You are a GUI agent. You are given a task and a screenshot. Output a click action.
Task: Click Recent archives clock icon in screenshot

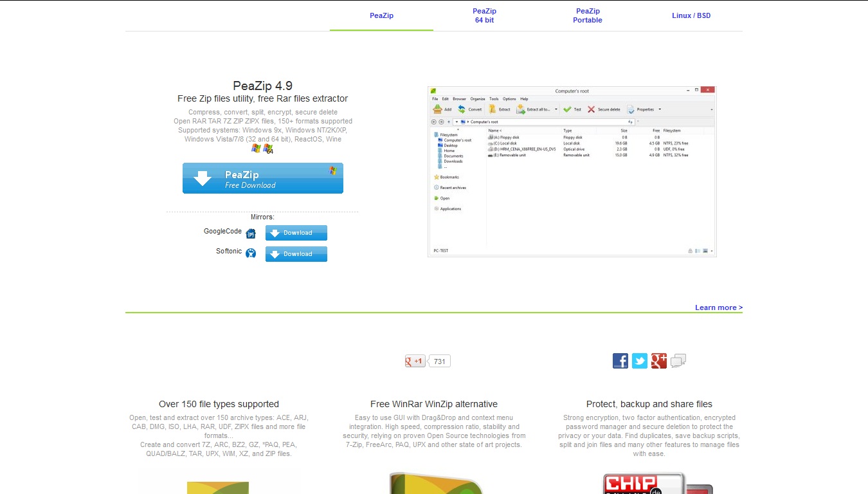437,188
